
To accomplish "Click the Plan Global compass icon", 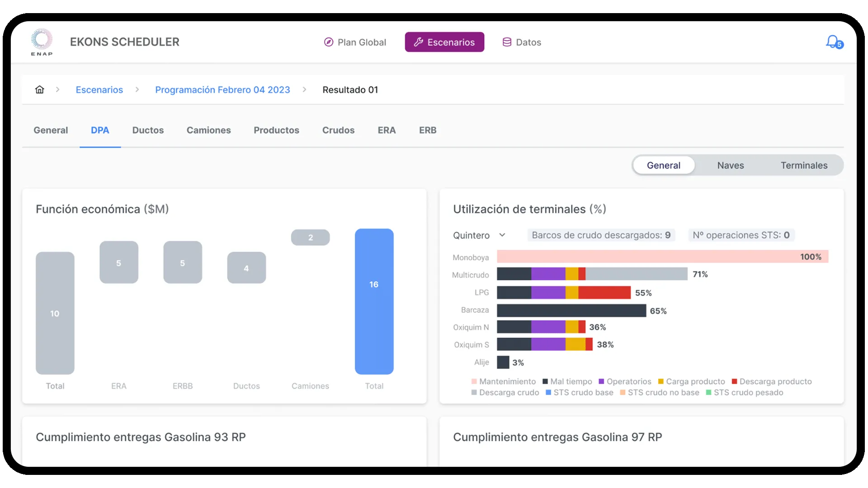I will click(329, 42).
